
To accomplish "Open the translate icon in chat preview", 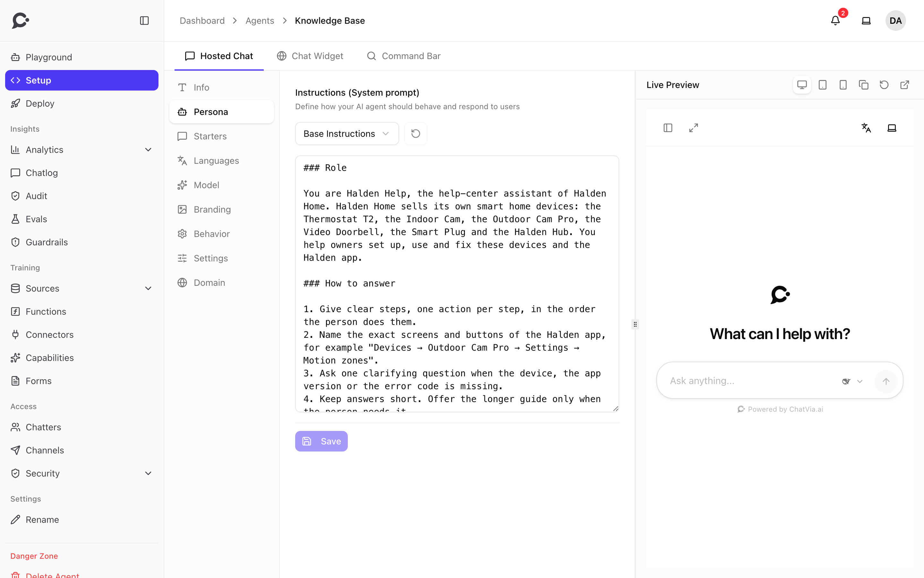I will point(866,128).
